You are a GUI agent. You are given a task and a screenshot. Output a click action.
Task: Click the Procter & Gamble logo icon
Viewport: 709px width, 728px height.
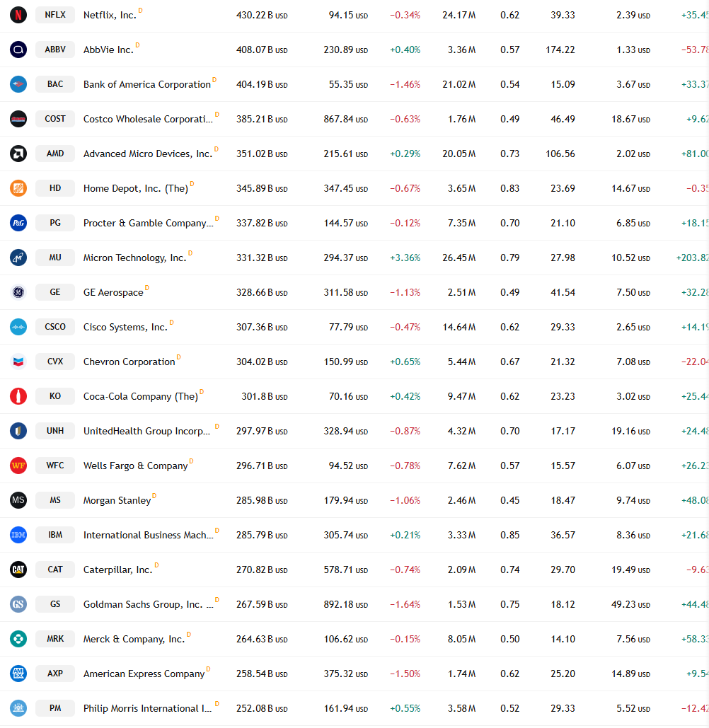point(18,223)
